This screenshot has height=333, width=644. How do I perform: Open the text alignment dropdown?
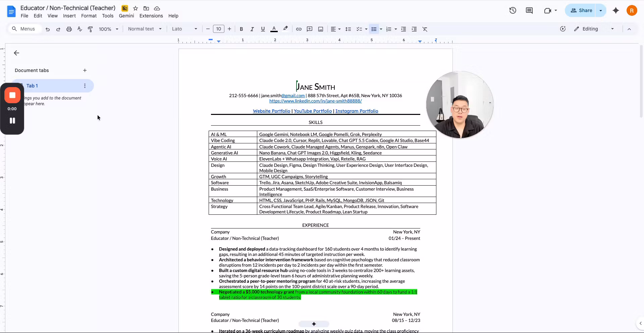point(335,29)
